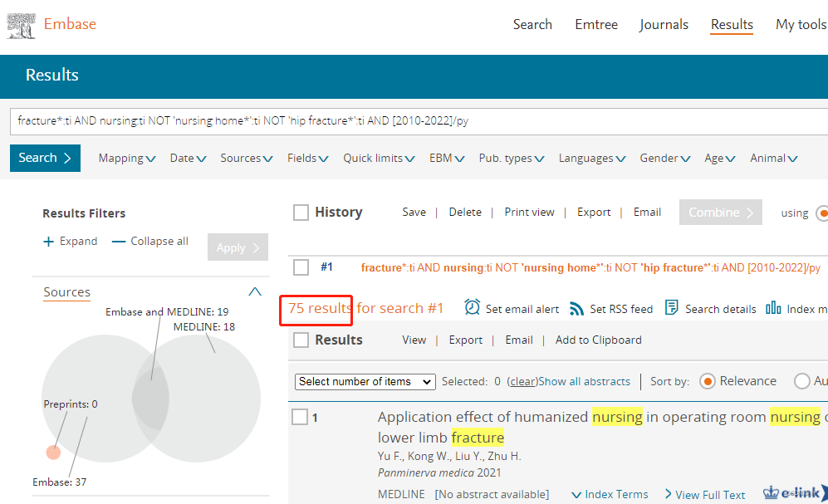Click the Apply filters button

pos(238,247)
